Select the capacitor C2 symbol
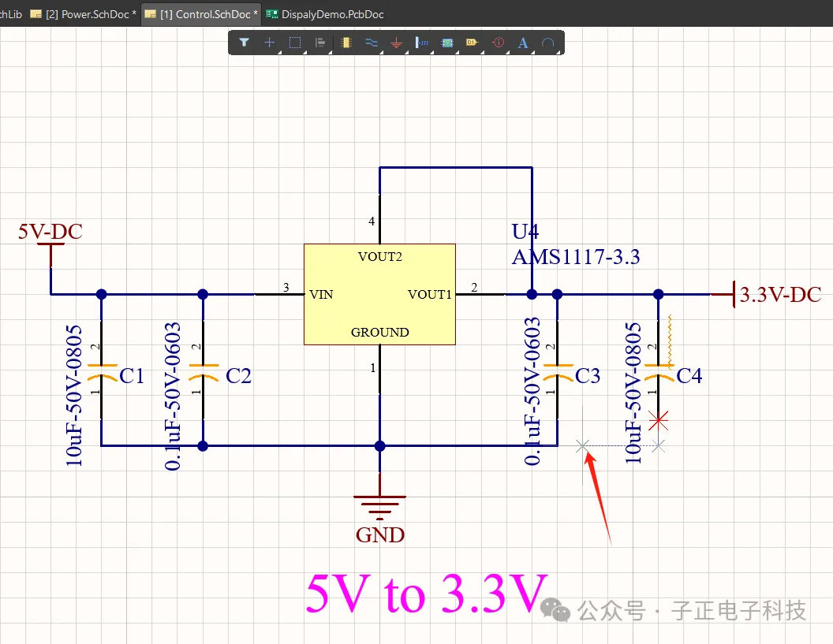 tap(204, 372)
